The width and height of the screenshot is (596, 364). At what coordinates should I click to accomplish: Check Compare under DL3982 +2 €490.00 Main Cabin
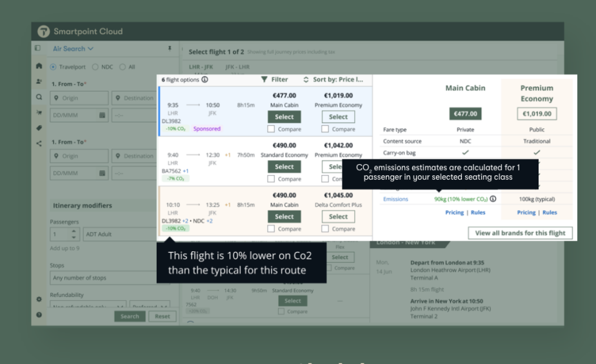[x=271, y=229]
